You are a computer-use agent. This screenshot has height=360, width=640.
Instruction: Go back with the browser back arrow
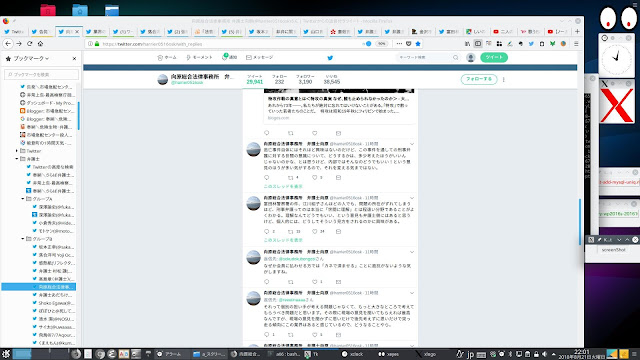click(x=8, y=44)
